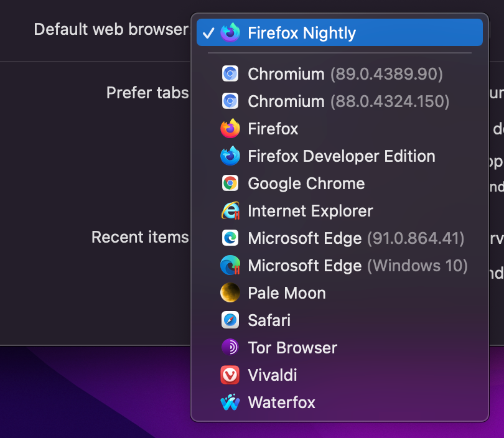504x438 pixels.
Task: Click the red Vivaldi icon
Action: point(230,375)
